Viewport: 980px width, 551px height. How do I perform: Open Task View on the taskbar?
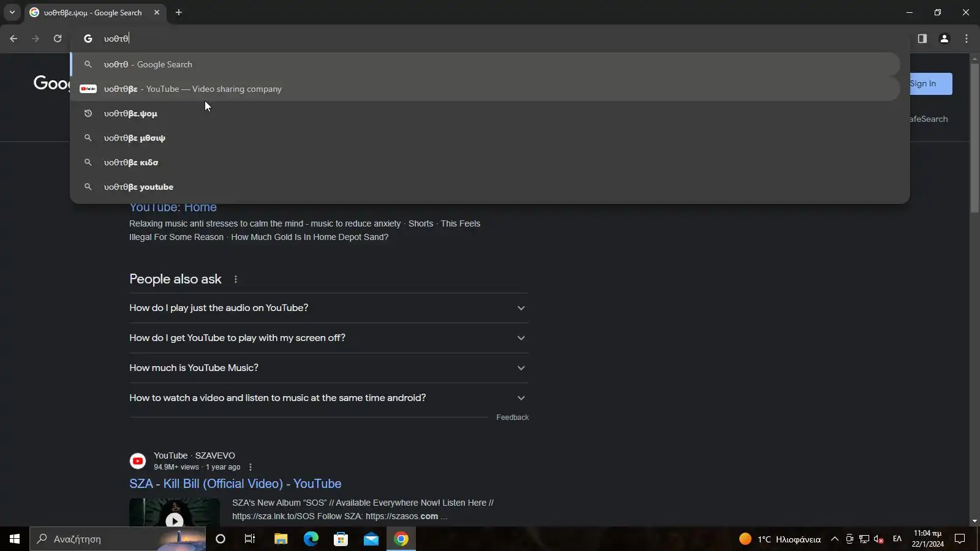[250, 539]
